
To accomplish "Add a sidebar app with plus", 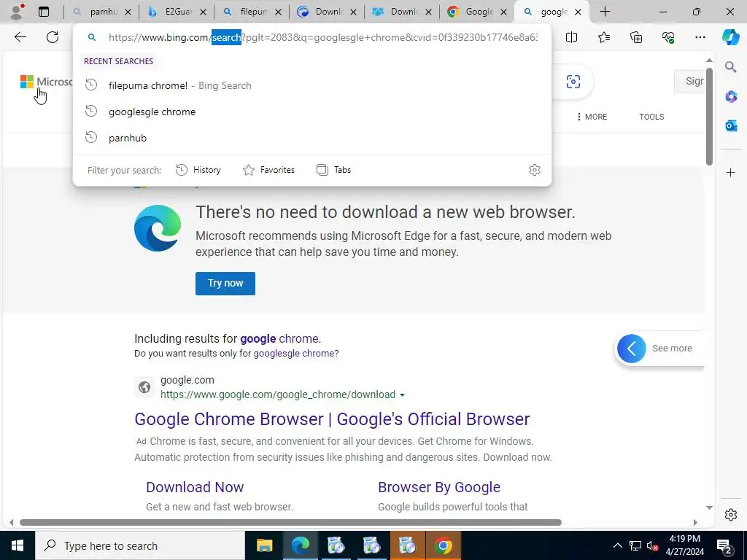I will pos(731,172).
